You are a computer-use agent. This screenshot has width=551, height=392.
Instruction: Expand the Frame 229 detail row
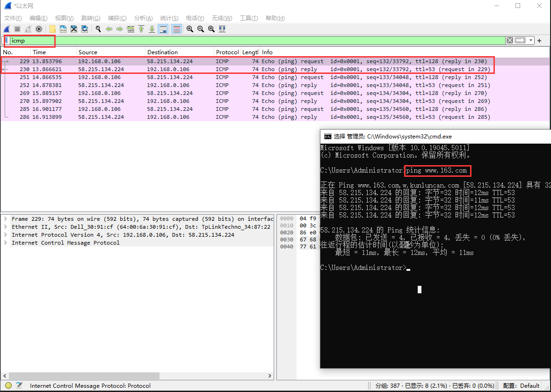[6, 218]
